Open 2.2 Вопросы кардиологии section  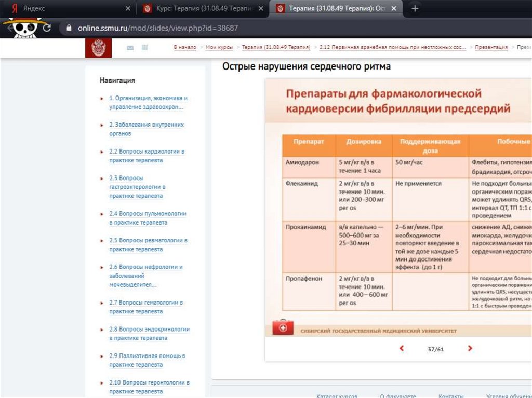(x=147, y=156)
